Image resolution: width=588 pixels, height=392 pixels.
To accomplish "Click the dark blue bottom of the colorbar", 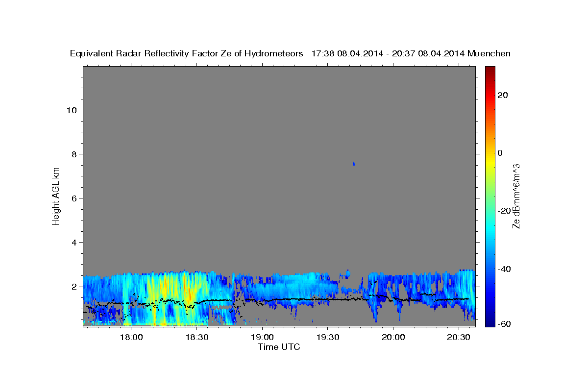I will click(x=490, y=321).
